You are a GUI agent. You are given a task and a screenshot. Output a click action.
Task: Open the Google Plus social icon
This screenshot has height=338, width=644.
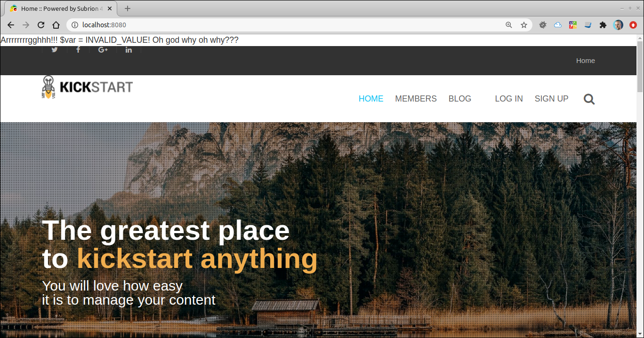[x=103, y=50]
